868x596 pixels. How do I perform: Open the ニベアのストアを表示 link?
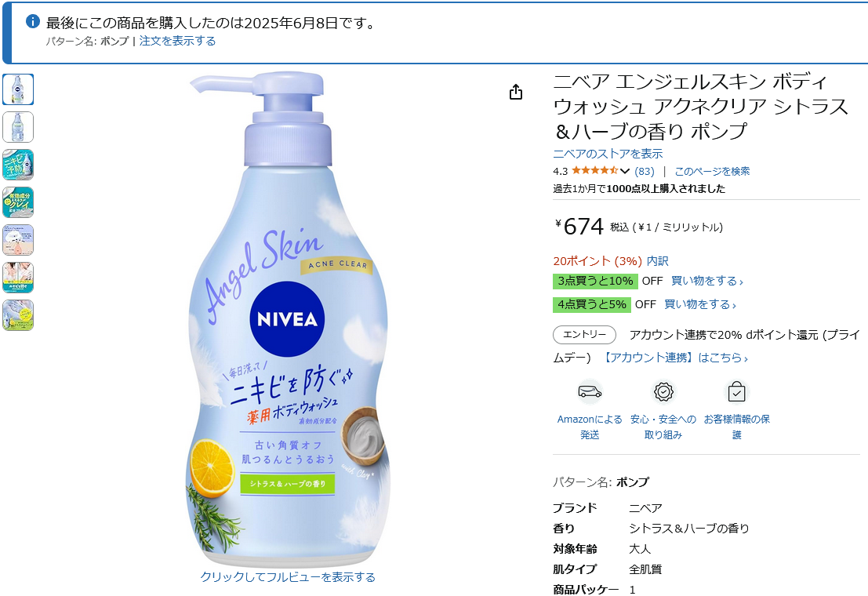tap(608, 154)
